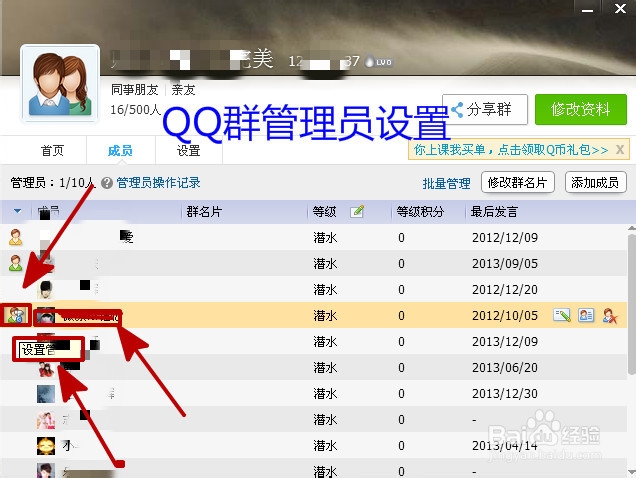Screen dimensions: 636x478
Task: Select the date 2013/12/09 cell
Action: point(505,341)
